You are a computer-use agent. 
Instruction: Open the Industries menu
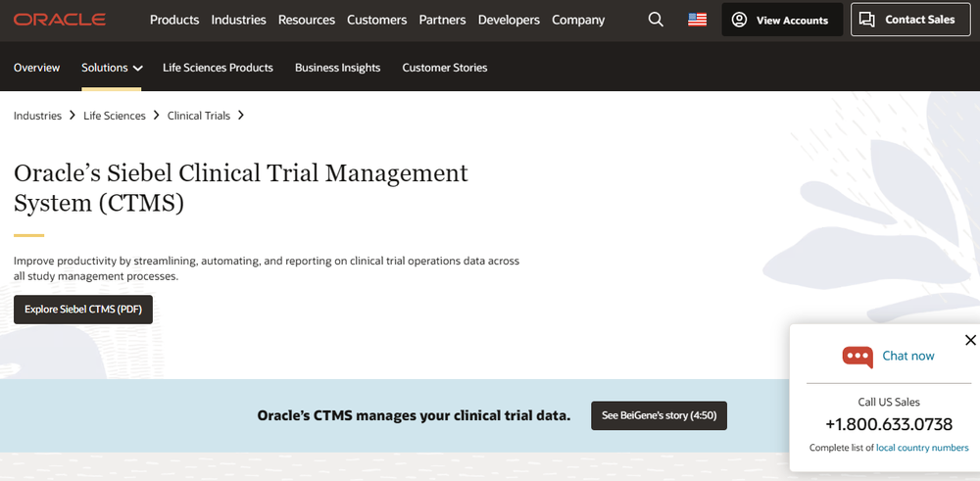coord(239,20)
